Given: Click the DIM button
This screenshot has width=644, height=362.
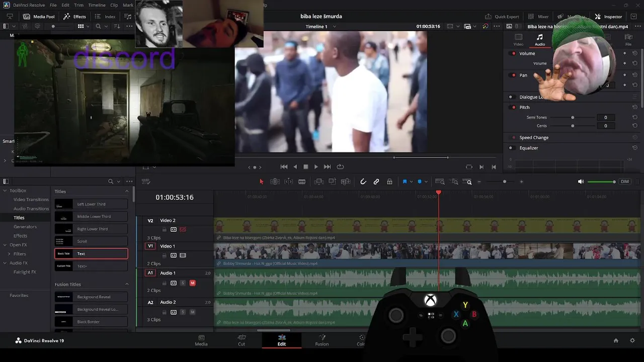Looking at the screenshot, I should tap(624, 182).
